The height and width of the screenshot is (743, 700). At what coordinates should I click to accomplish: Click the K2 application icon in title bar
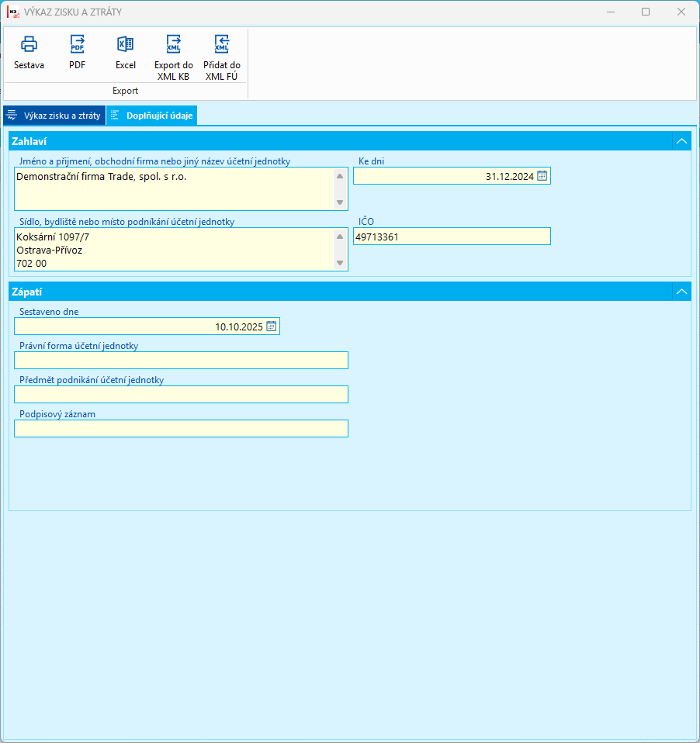point(12,12)
